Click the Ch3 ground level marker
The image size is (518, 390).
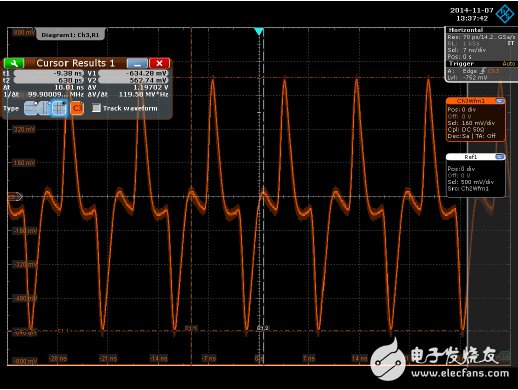pos(15,197)
